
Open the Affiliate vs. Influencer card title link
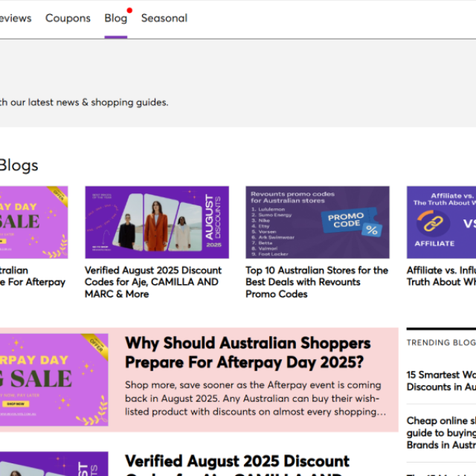point(441,276)
